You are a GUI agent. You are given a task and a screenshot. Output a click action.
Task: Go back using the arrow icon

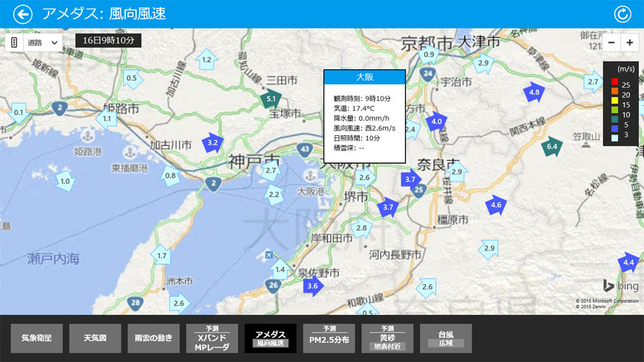(24, 14)
